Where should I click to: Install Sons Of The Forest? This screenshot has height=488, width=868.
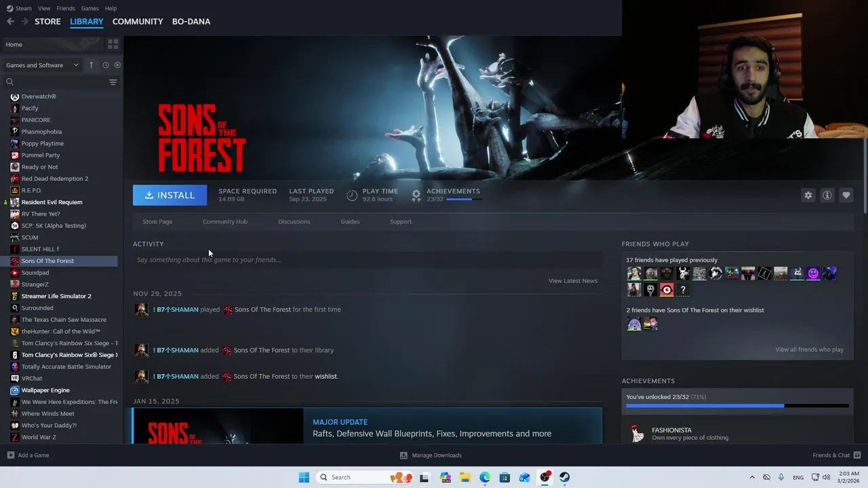click(x=170, y=195)
